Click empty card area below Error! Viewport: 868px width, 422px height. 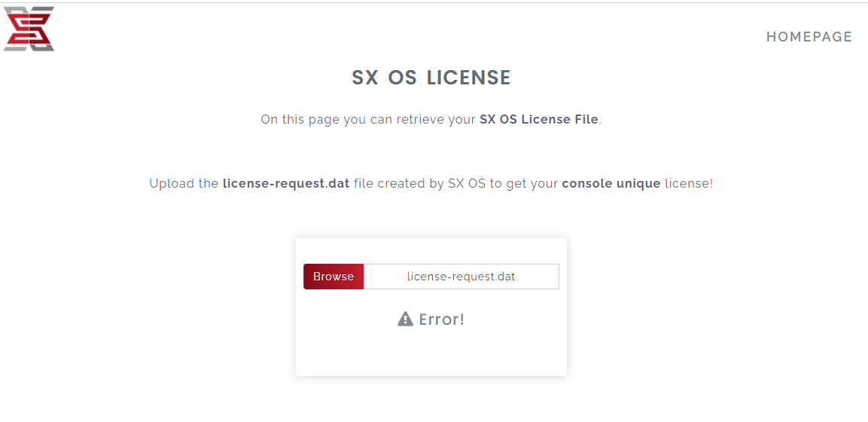(431, 352)
